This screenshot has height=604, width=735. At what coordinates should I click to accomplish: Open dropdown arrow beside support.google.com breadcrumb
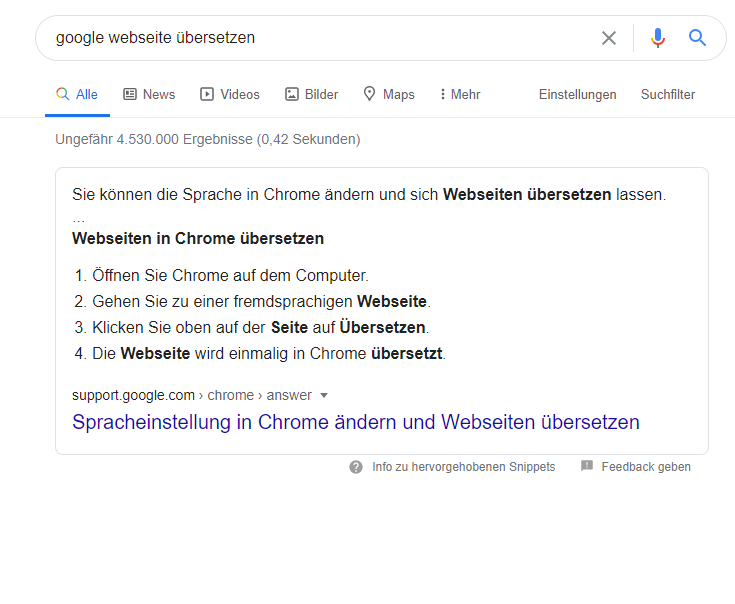pos(324,395)
